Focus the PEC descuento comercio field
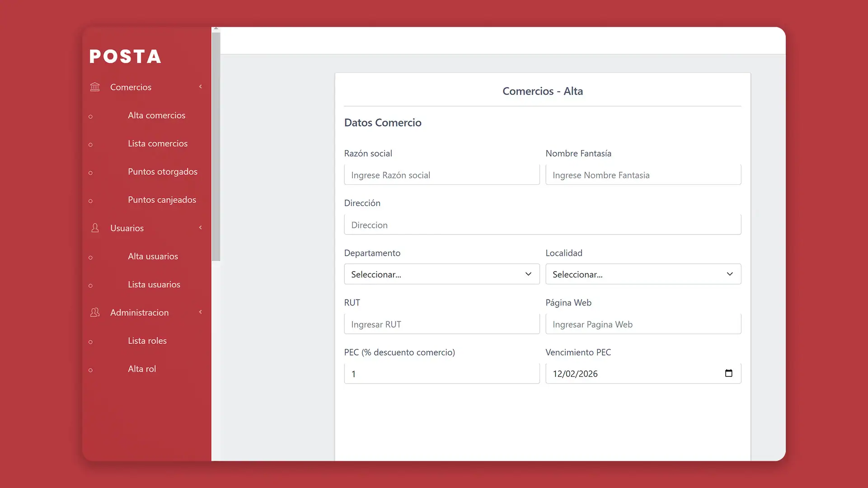Image resolution: width=868 pixels, height=488 pixels. pyautogui.click(x=442, y=374)
